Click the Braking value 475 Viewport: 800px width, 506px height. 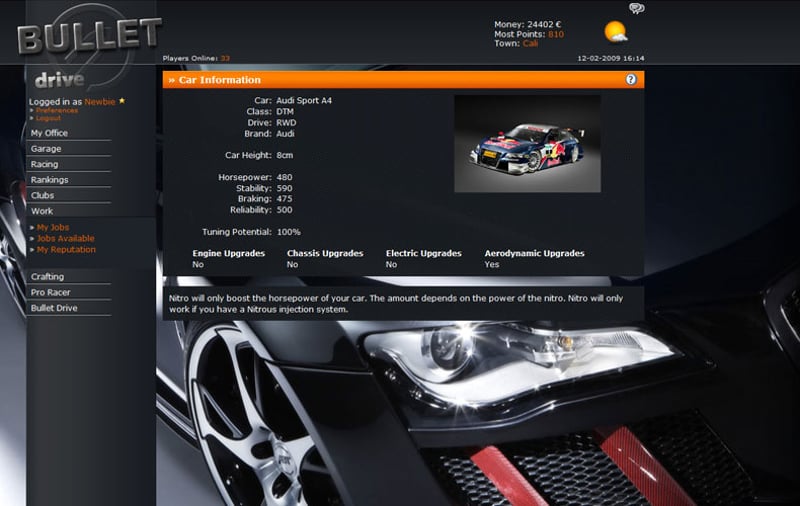click(284, 199)
